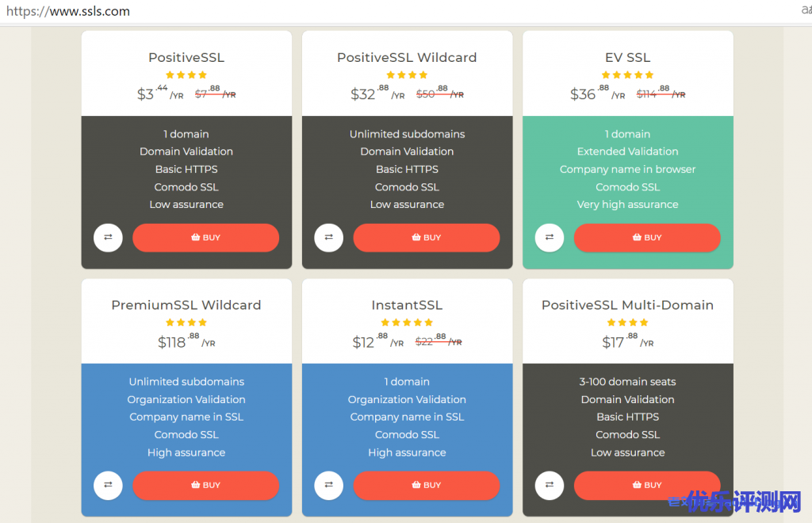Open the InstantSSL product title

pos(407,305)
